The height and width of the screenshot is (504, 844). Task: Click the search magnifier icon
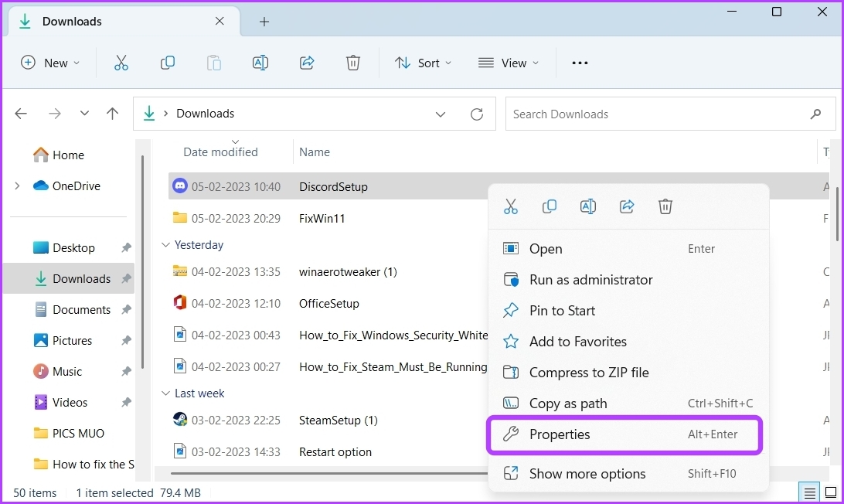click(x=816, y=114)
